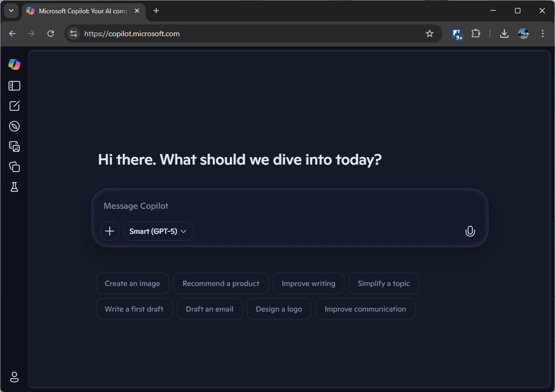Viewport: 555px width, 392px height.
Task: Open browser extensions puzzle icon
Action: [x=476, y=33]
